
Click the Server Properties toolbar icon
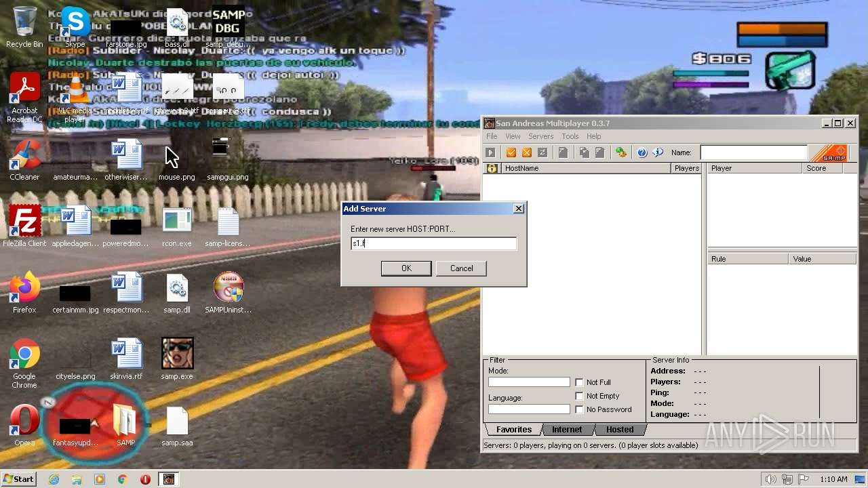(599, 153)
